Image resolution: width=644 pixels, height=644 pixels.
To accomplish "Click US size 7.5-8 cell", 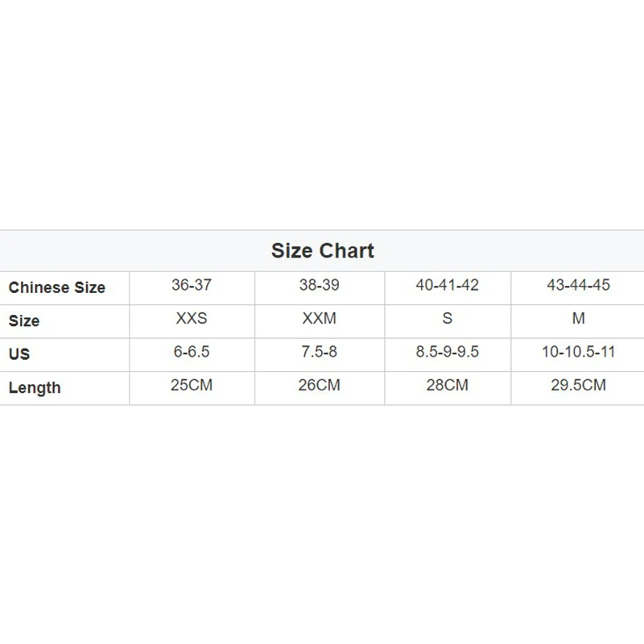I will [x=319, y=353].
